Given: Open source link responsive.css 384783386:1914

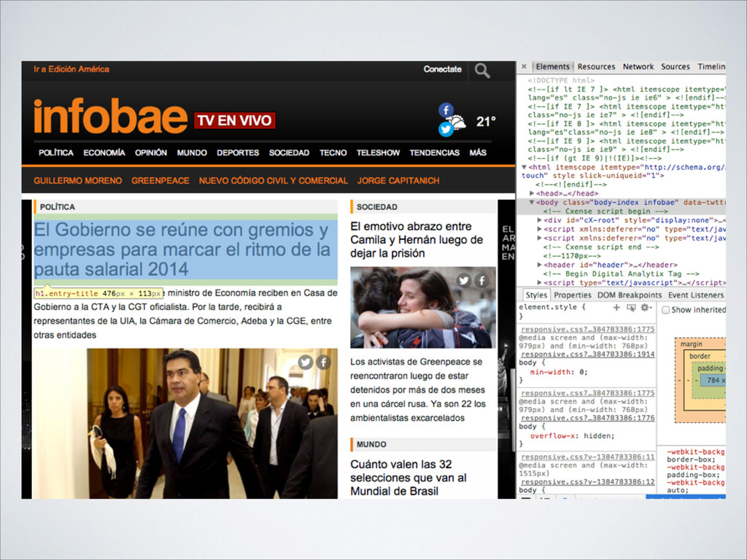Looking at the screenshot, I should 587,354.
